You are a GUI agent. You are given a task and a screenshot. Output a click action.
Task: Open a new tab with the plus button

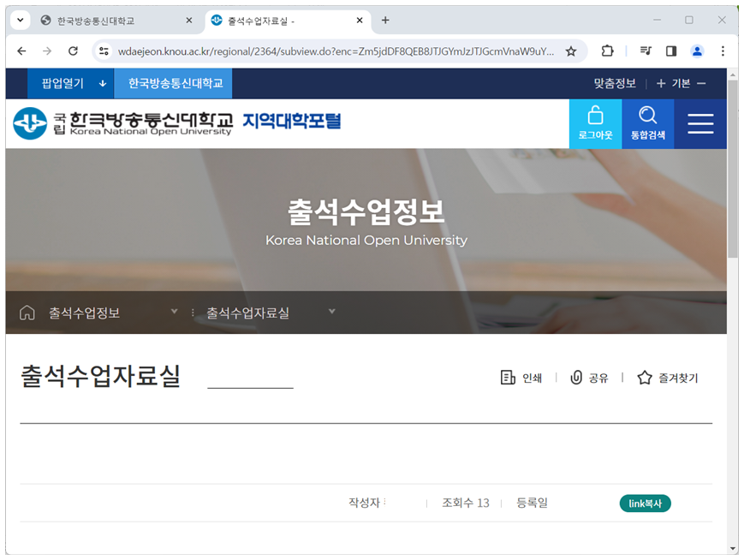[385, 20]
